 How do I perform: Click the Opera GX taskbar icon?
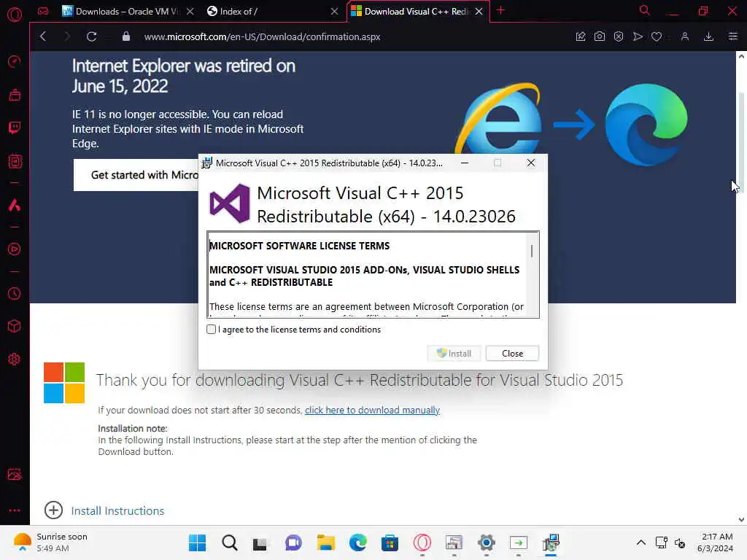(x=422, y=542)
